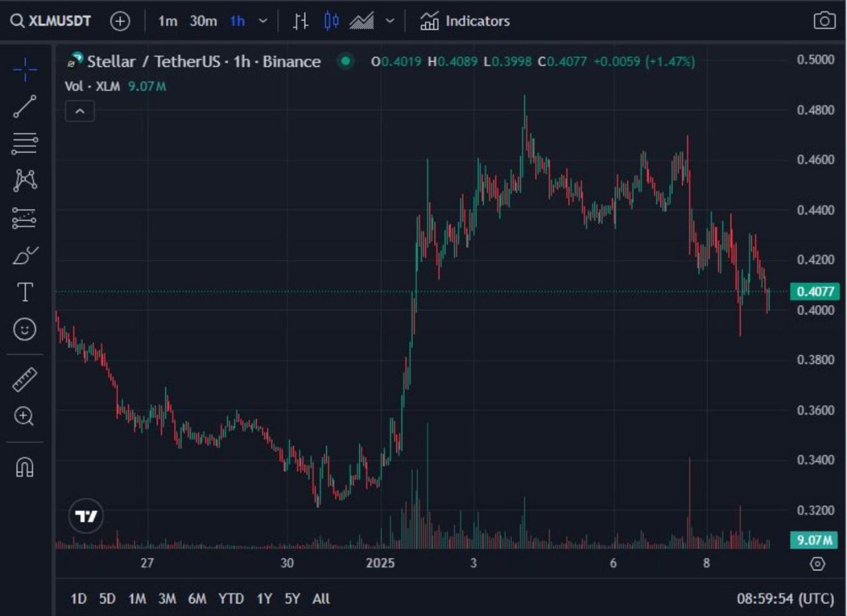The image size is (847, 616).
Task: Open symbol search XLMUSDT
Action: tap(50, 21)
